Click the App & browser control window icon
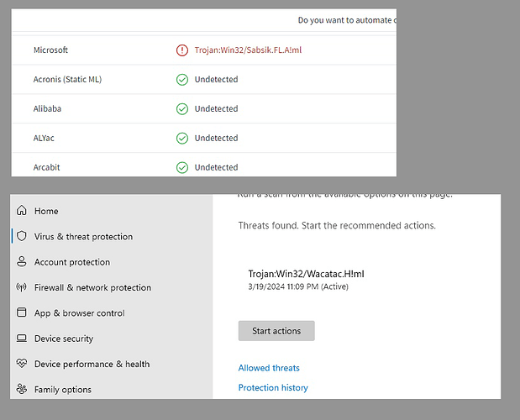520x420 pixels. pyautogui.click(x=22, y=313)
